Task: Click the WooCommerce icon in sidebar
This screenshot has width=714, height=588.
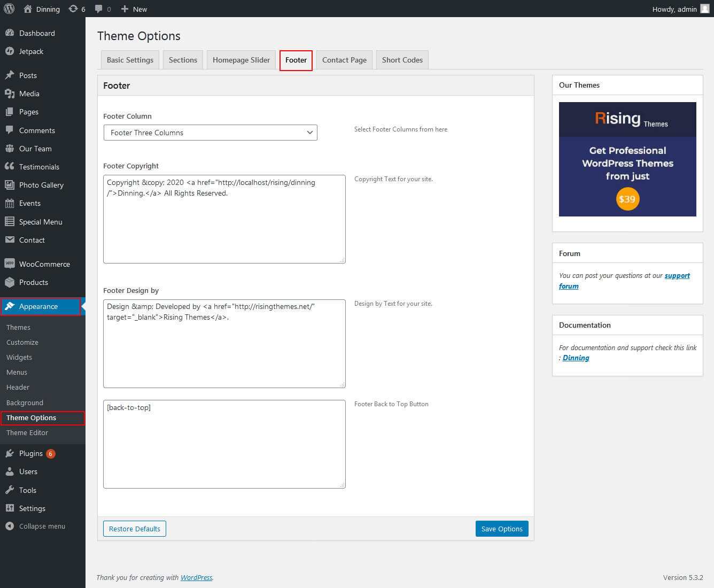Action: coord(10,264)
